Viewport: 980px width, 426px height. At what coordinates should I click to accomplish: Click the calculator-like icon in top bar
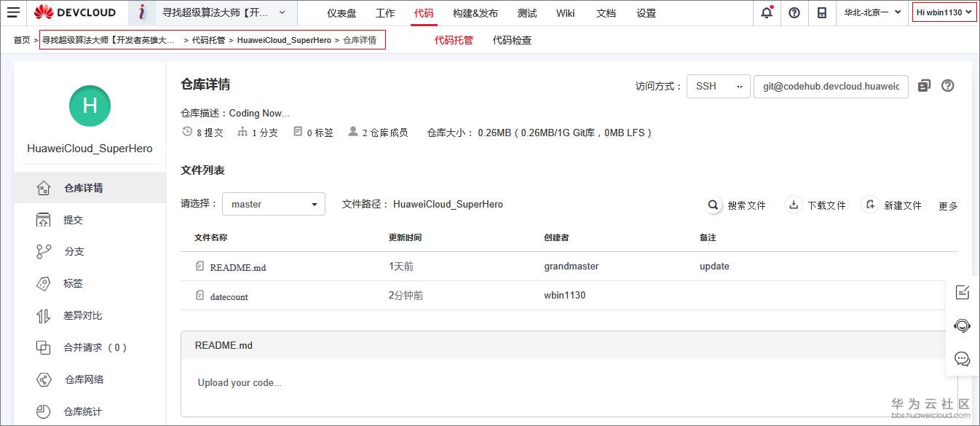822,12
